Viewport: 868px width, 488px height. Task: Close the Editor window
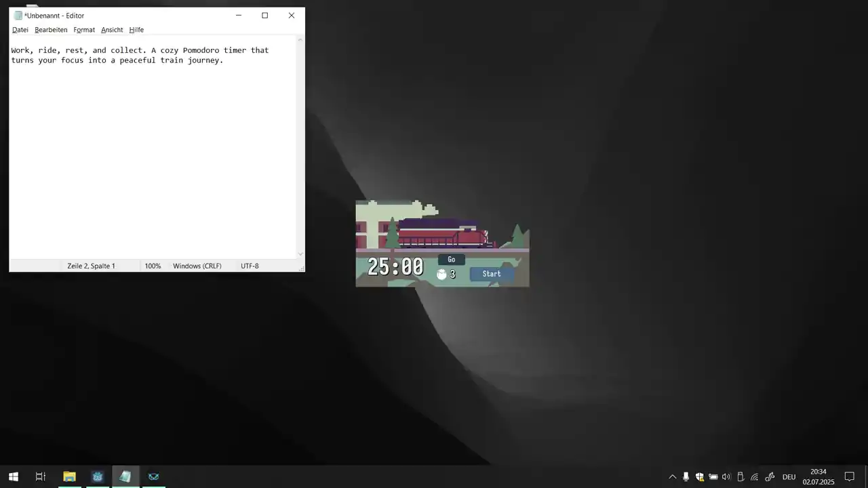(x=292, y=16)
